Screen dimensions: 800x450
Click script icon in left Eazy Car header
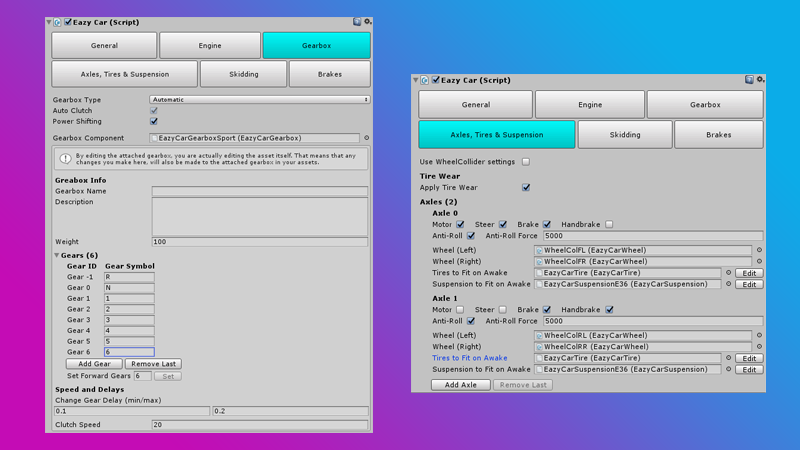[x=58, y=22]
